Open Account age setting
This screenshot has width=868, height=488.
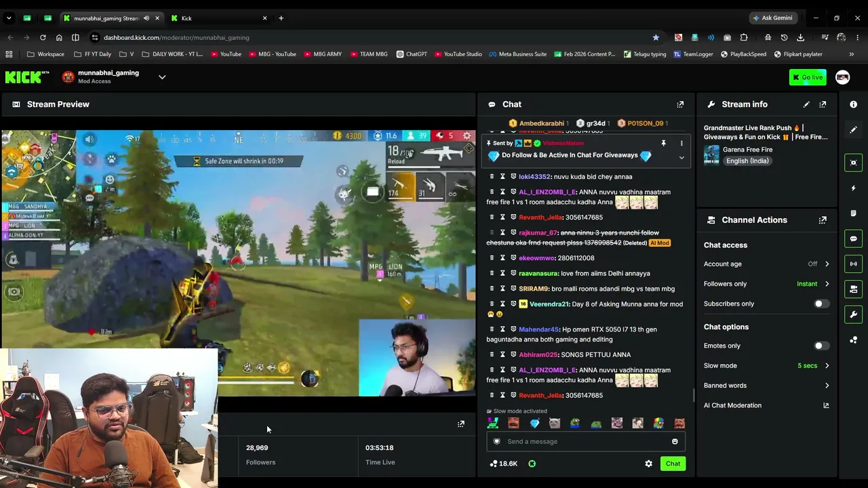click(766, 264)
